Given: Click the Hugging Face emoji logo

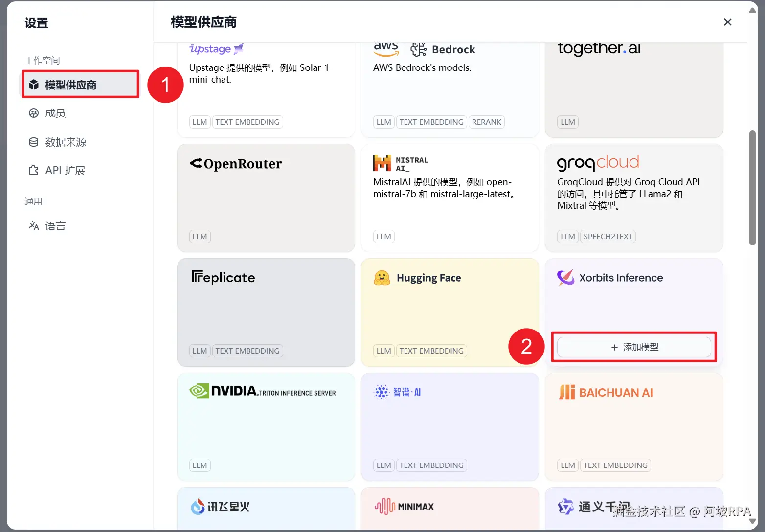Looking at the screenshot, I should [382, 278].
